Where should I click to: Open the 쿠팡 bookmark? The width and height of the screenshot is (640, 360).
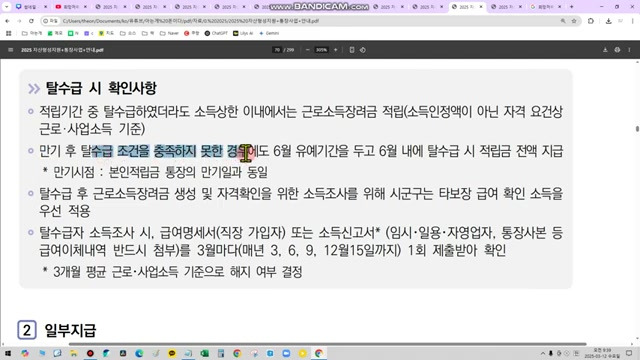coord(191,33)
